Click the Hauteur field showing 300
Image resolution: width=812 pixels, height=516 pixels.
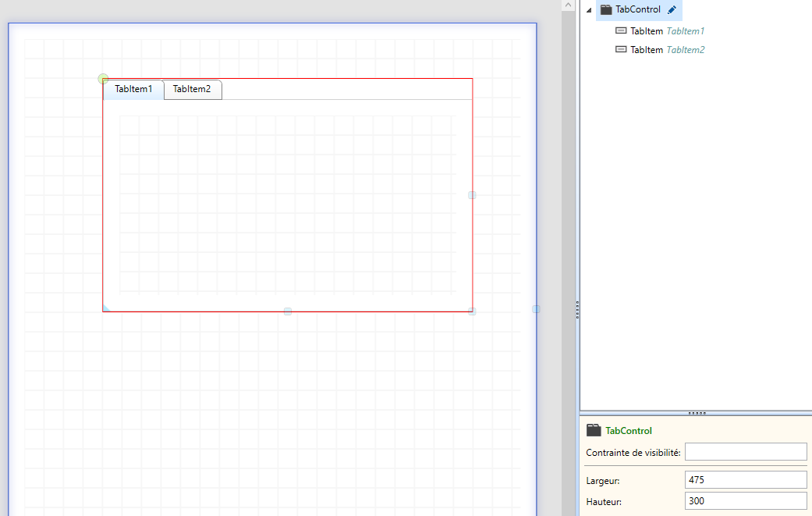tap(745, 501)
